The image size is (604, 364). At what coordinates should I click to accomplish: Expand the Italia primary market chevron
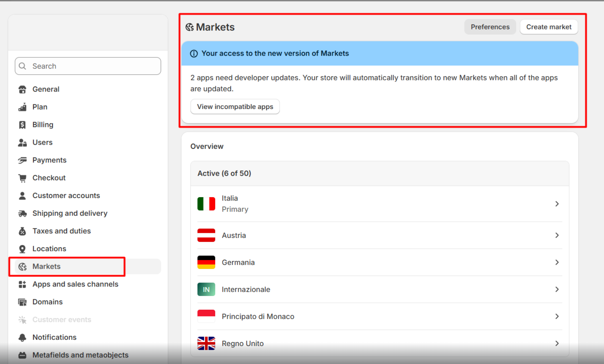click(557, 204)
